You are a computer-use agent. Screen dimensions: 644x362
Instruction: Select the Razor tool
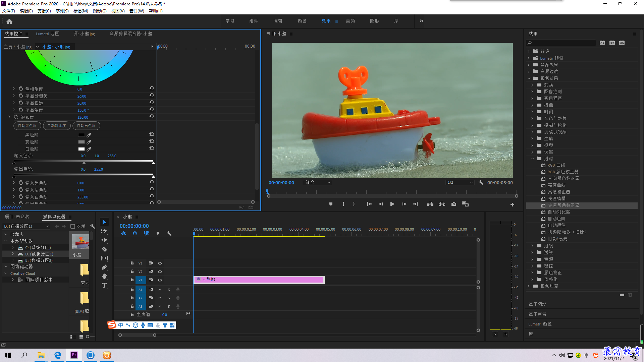(x=104, y=249)
